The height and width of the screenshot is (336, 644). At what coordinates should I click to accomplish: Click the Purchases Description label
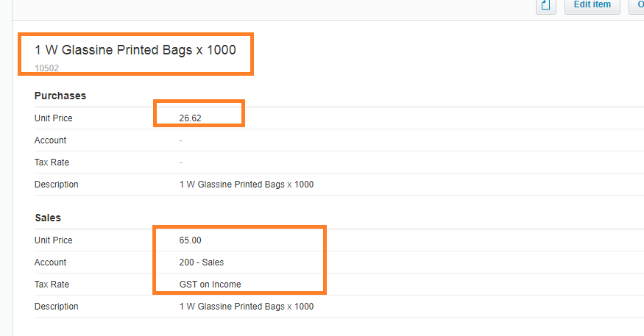tap(56, 185)
